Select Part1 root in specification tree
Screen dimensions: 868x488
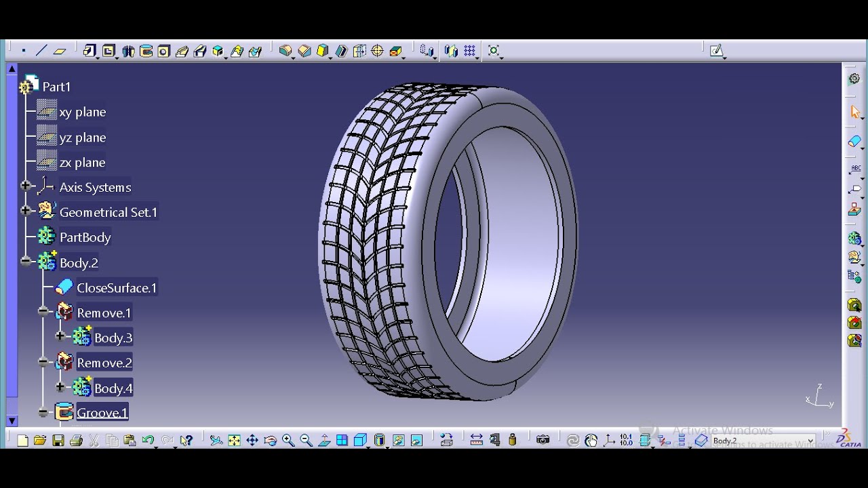[x=56, y=87]
